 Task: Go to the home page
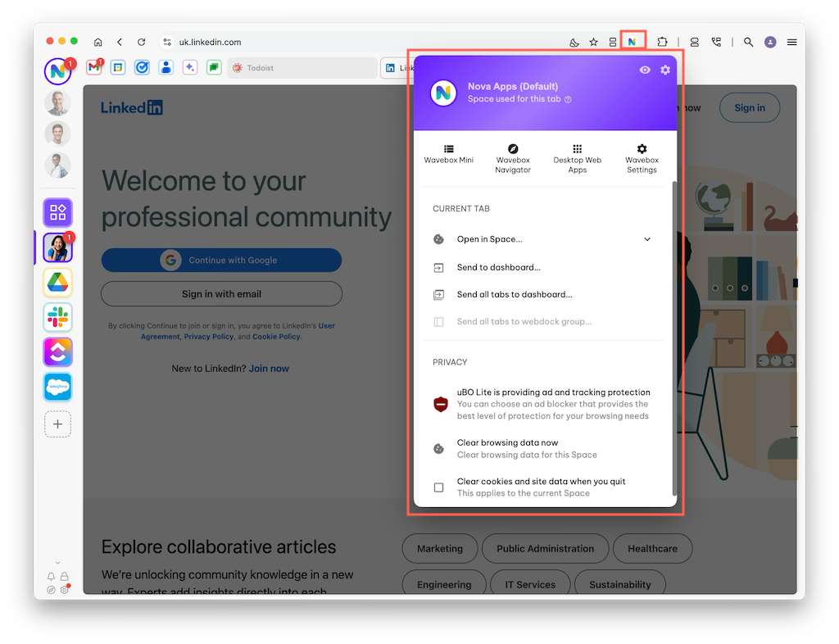[x=98, y=42]
